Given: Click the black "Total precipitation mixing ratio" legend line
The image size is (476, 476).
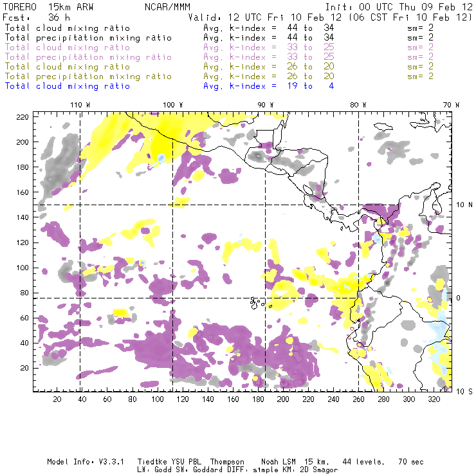Looking at the screenshot, I should pos(88,38).
